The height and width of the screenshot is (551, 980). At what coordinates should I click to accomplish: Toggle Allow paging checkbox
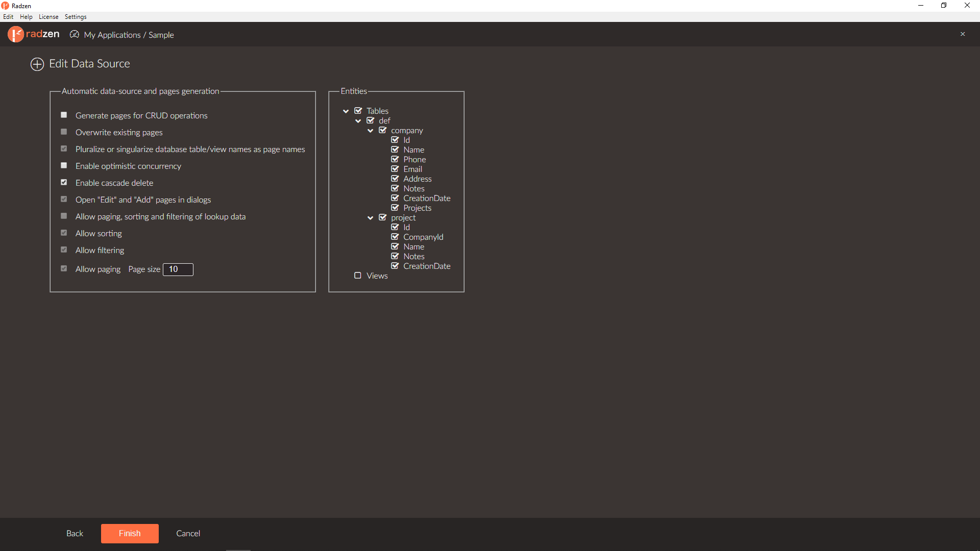coord(64,268)
